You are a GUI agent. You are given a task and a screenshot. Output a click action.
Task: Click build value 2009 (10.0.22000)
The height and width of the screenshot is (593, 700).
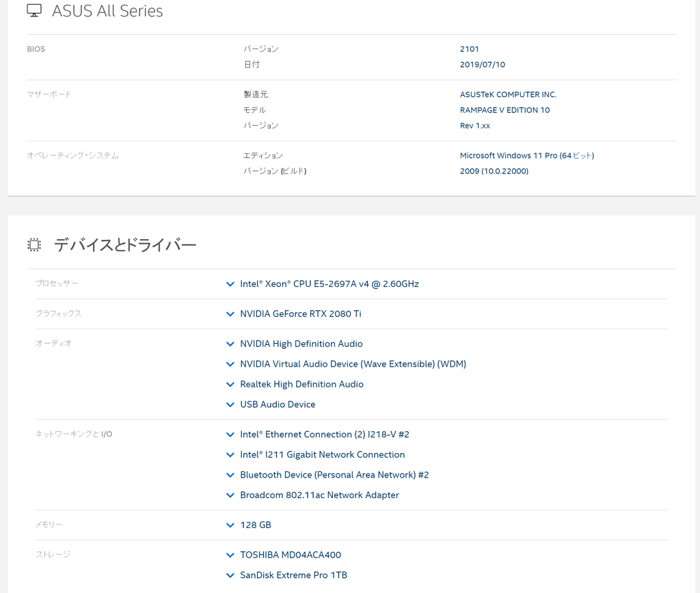(494, 171)
